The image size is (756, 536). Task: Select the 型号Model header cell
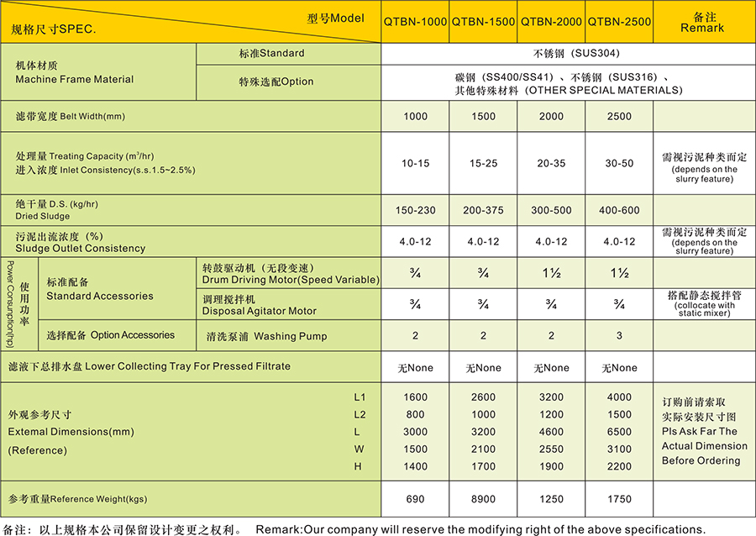click(336, 16)
